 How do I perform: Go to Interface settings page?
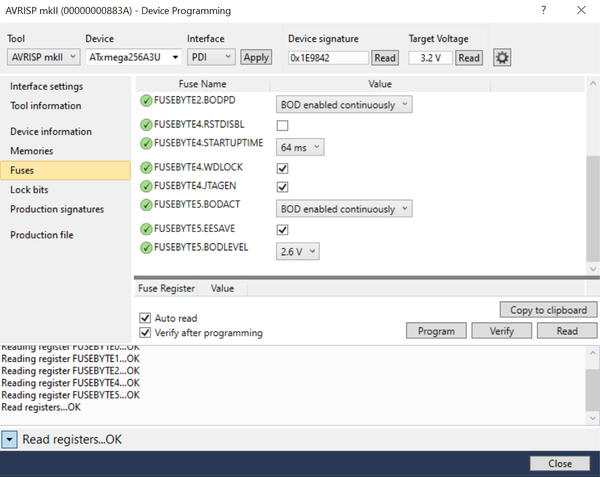click(x=46, y=86)
